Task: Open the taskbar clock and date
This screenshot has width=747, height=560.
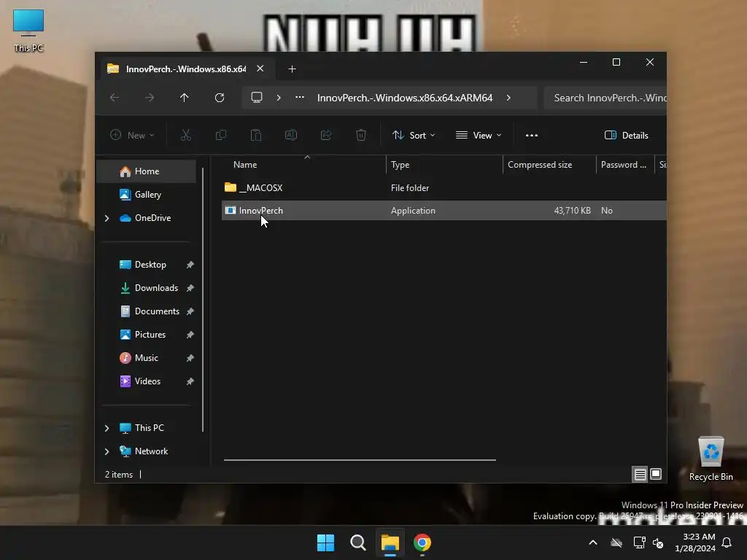Action: [695, 542]
